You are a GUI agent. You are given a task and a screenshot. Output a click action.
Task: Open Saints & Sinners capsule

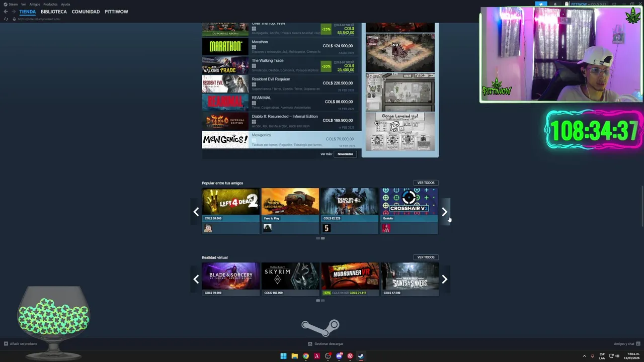409,279
